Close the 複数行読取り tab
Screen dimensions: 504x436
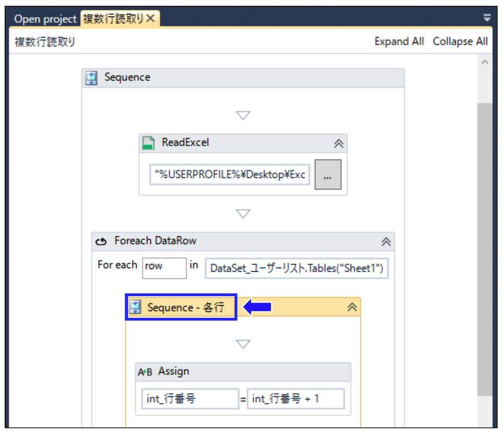150,18
